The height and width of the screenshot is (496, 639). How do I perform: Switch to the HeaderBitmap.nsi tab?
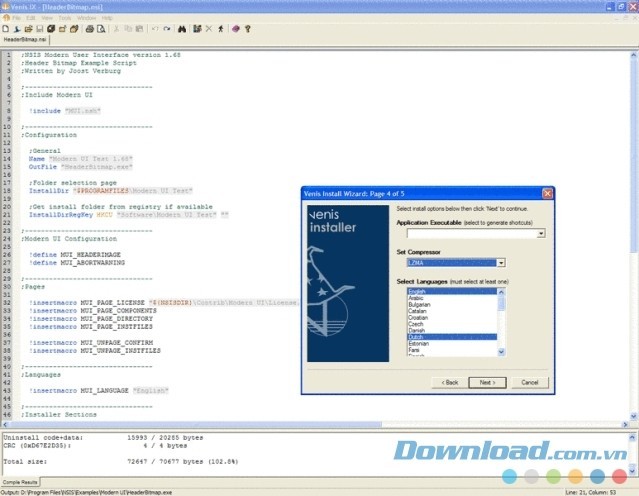click(24, 40)
